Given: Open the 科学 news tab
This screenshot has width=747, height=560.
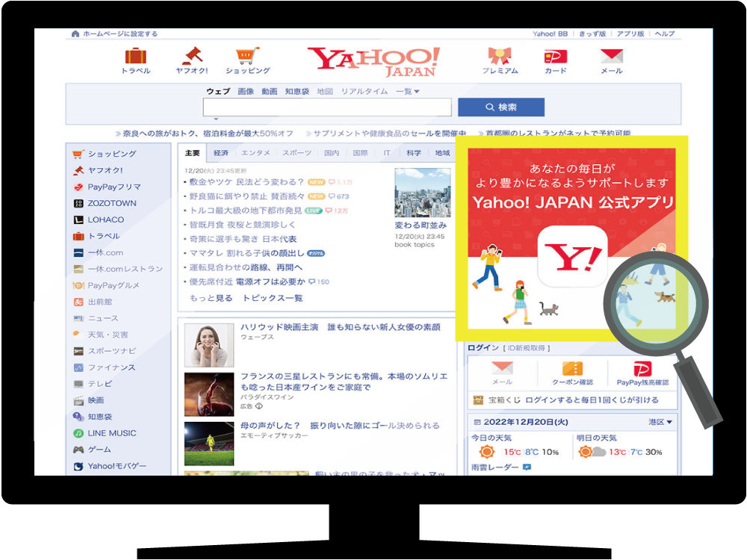Looking at the screenshot, I should (x=414, y=153).
